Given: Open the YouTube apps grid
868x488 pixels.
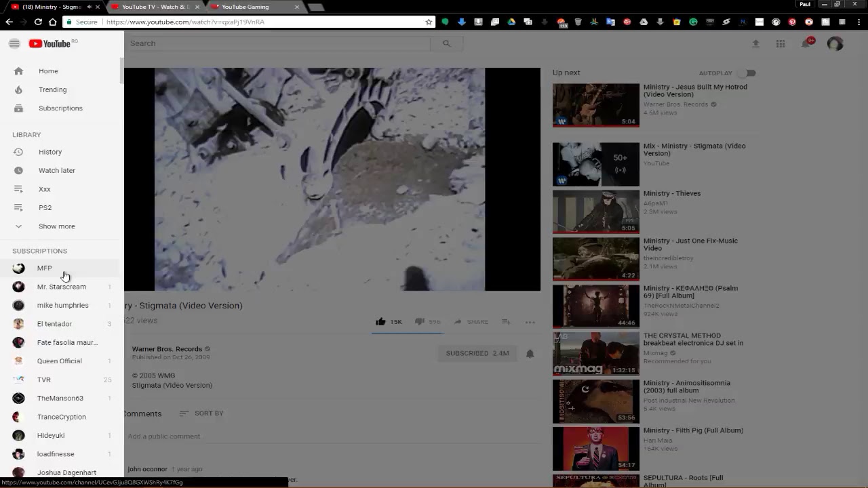Looking at the screenshot, I should (x=781, y=43).
